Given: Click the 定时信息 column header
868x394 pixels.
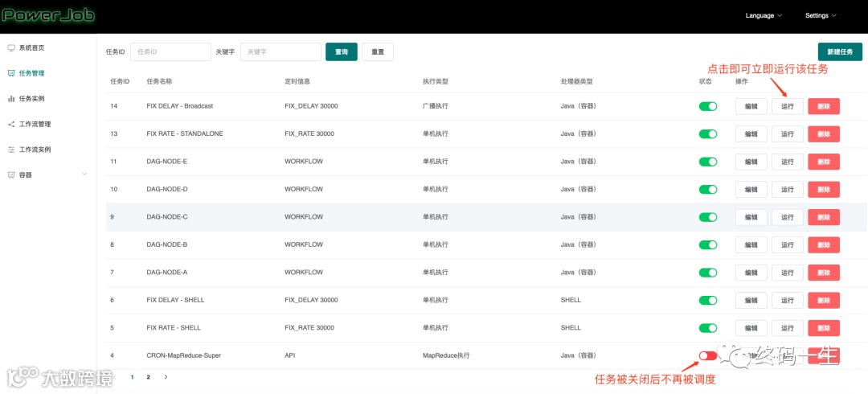Looking at the screenshot, I should point(297,81).
